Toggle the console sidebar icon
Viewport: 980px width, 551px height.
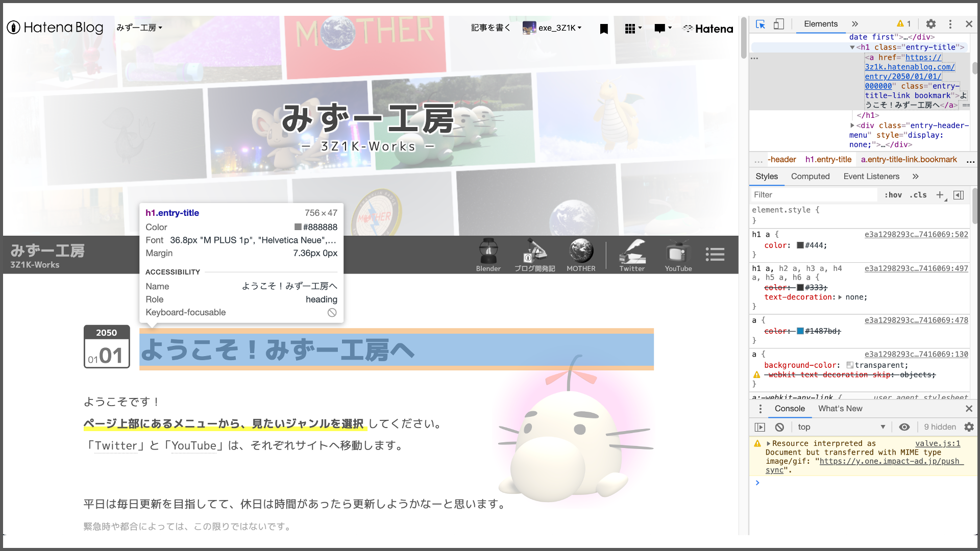click(x=760, y=427)
